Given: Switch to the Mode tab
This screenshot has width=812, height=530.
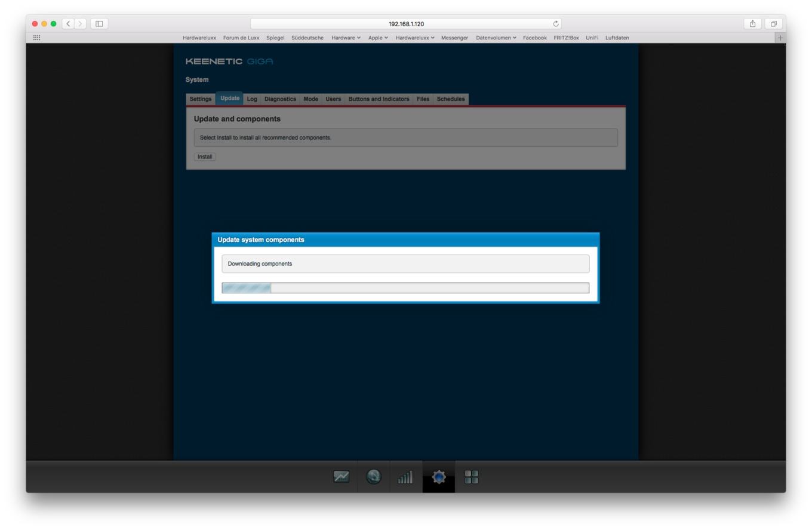Looking at the screenshot, I should tap(310, 99).
